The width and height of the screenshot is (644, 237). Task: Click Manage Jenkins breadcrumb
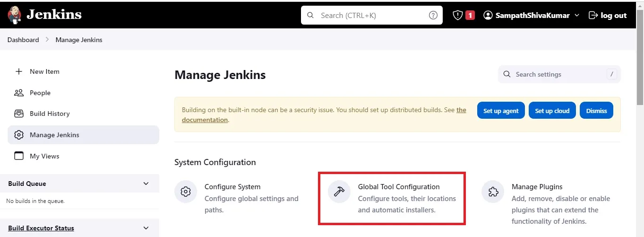coord(79,40)
